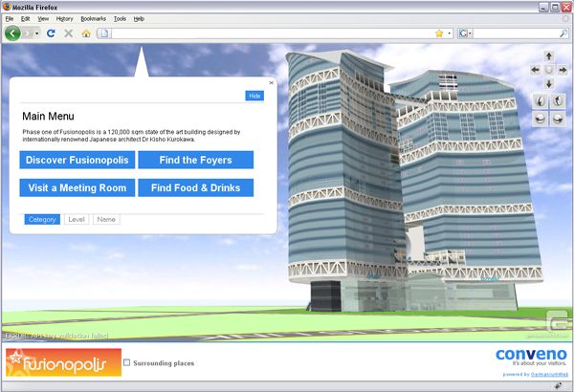Viewport: 574px width, 392px height.
Task: Click the bottom-left rotate sphere control
Action: [541, 119]
